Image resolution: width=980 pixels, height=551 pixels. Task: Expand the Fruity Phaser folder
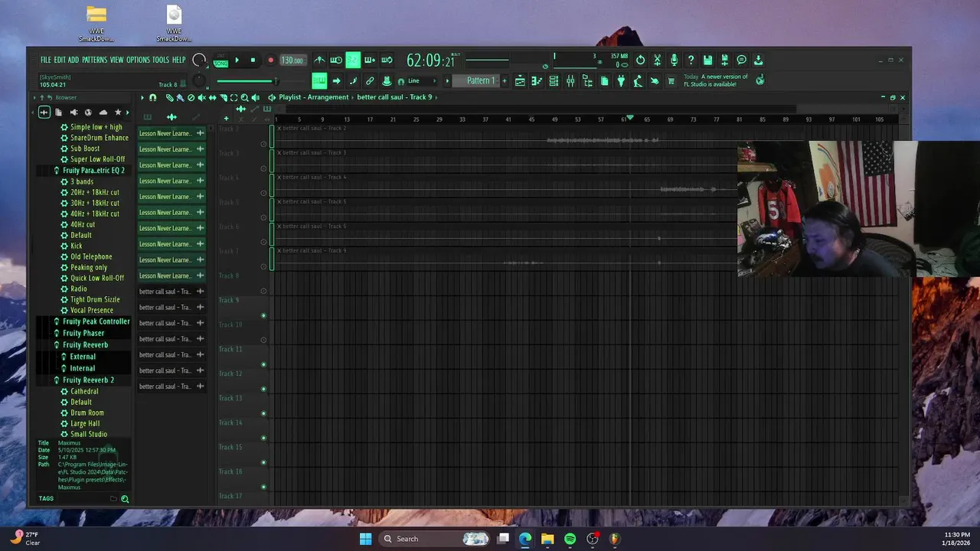[83, 333]
